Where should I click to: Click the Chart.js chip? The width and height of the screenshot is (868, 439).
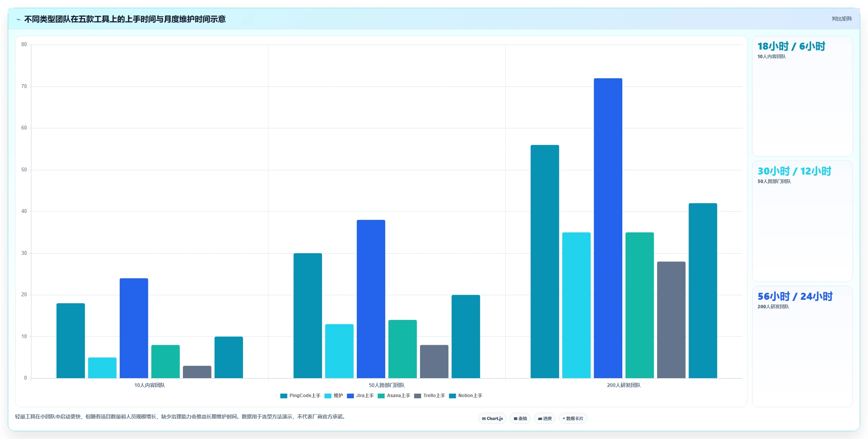(x=492, y=418)
